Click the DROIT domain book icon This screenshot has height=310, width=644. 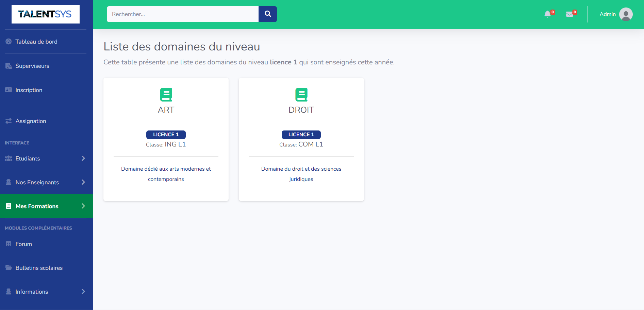pos(301,95)
